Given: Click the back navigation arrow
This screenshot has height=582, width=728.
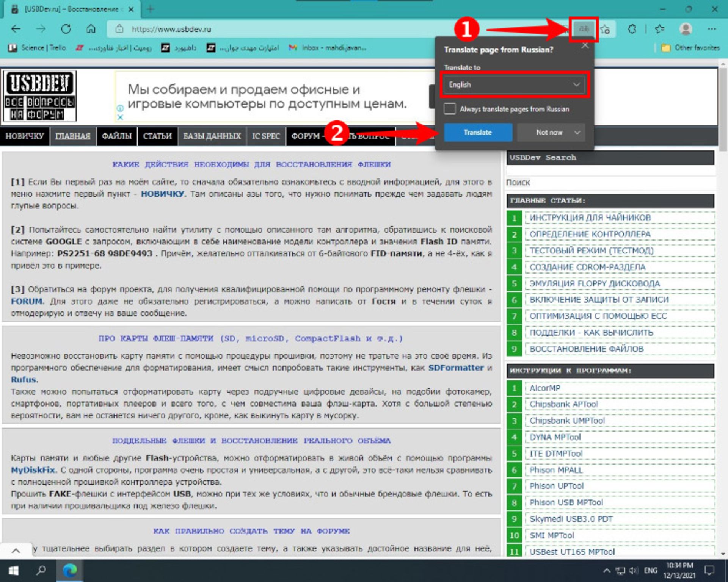Looking at the screenshot, I should coord(15,30).
